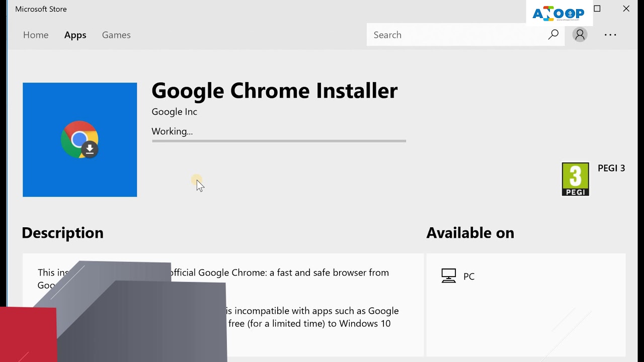
Task: Select the Apps tab
Action: [75, 35]
